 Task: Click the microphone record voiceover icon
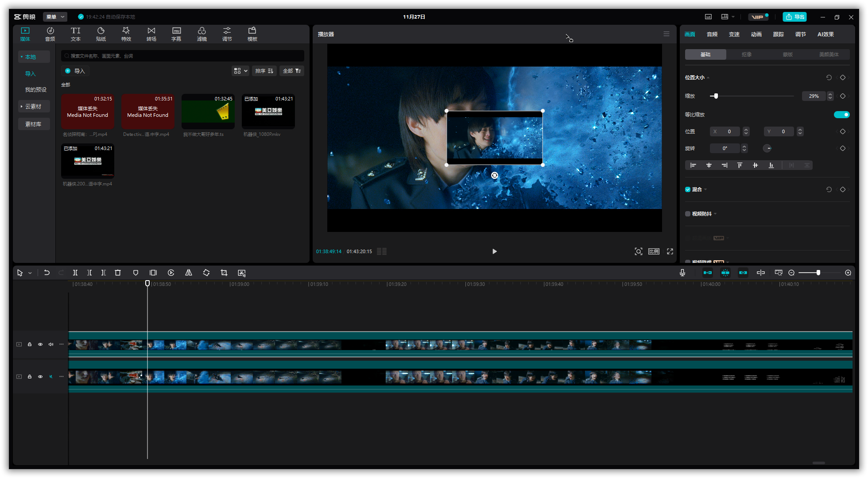click(682, 273)
